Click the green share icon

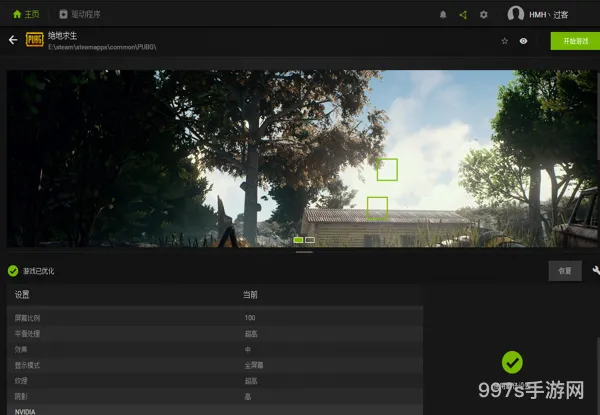463,15
